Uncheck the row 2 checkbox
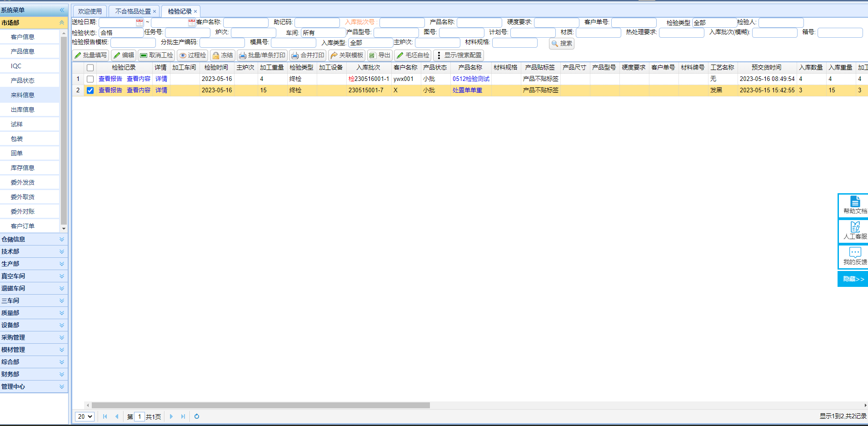868x426 pixels. click(x=90, y=90)
